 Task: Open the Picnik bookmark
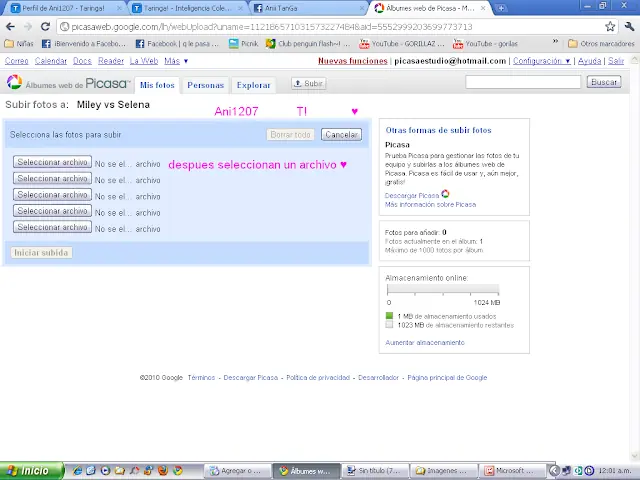pos(244,44)
